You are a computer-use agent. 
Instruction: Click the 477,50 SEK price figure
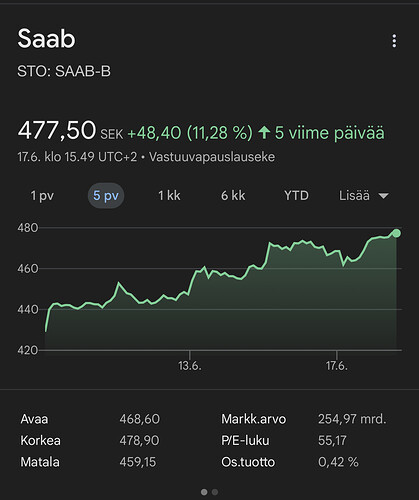[x=70, y=130]
